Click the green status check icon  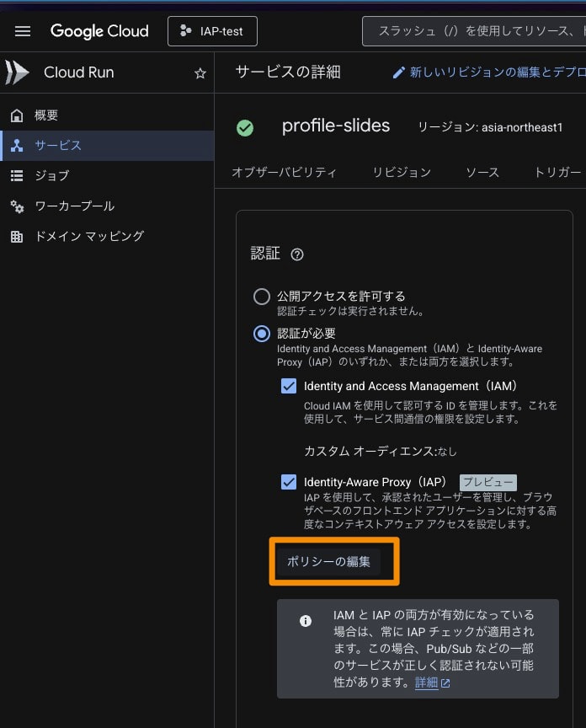pos(245,128)
